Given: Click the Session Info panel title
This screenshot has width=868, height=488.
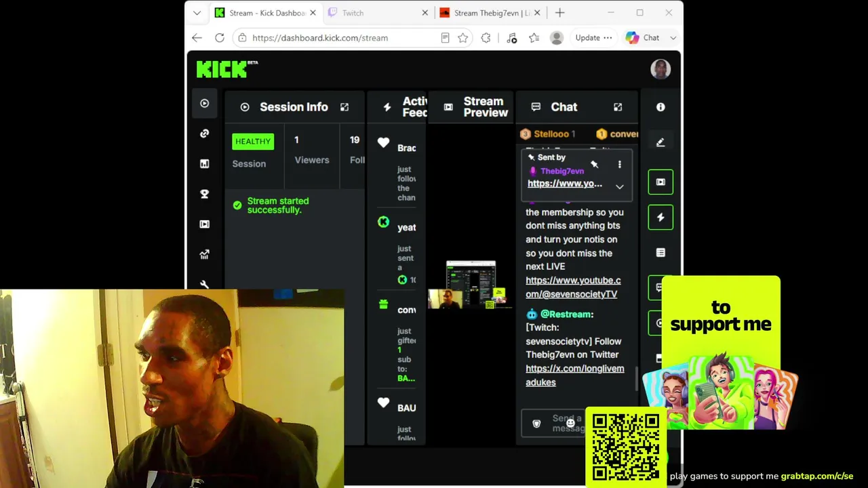Looking at the screenshot, I should click(294, 107).
